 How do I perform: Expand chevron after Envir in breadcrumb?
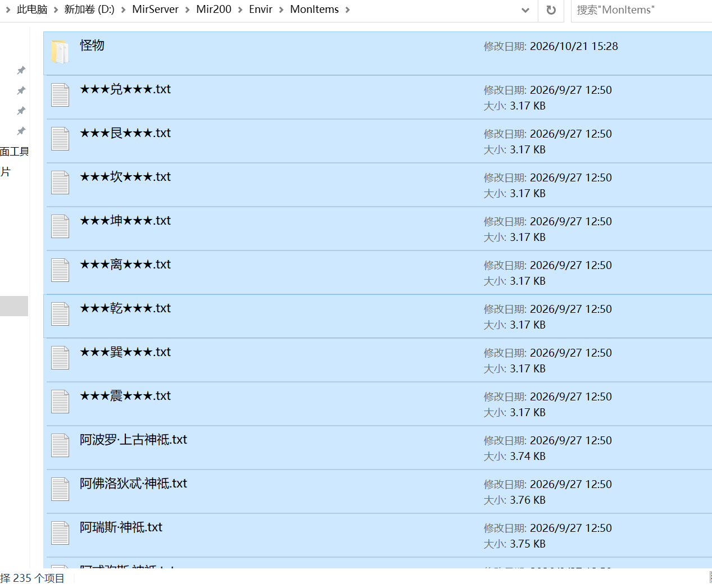pyautogui.click(x=282, y=10)
